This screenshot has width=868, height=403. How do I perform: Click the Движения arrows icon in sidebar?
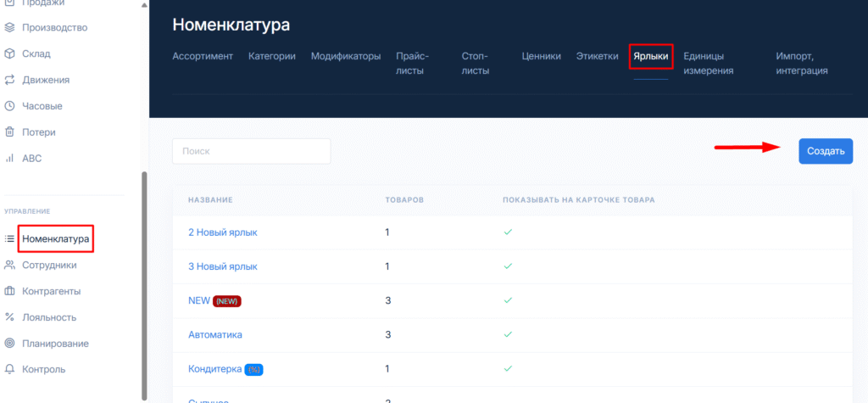9,80
